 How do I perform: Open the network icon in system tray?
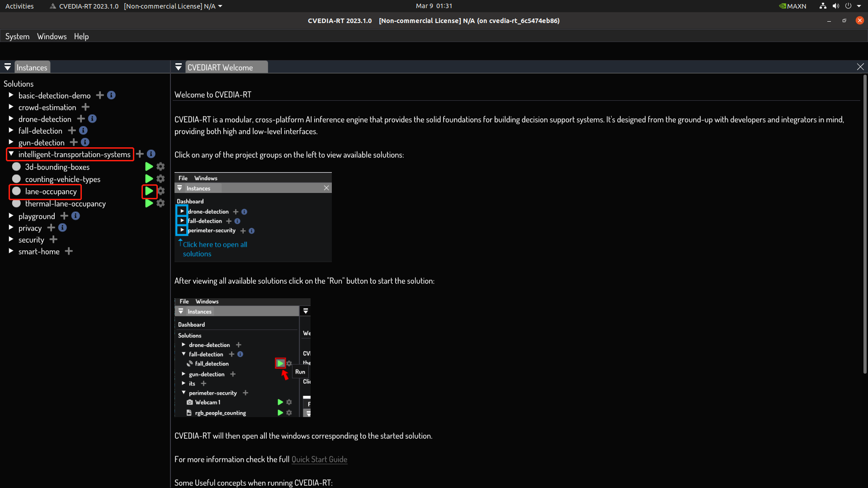click(823, 6)
